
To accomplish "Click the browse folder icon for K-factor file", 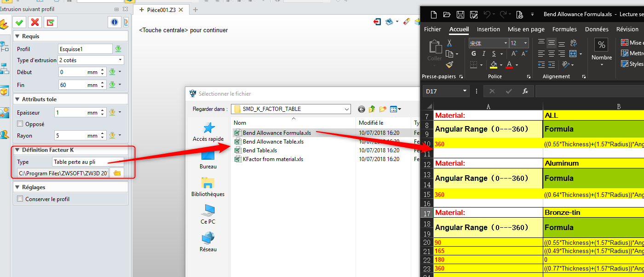I will pyautogui.click(x=117, y=173).
